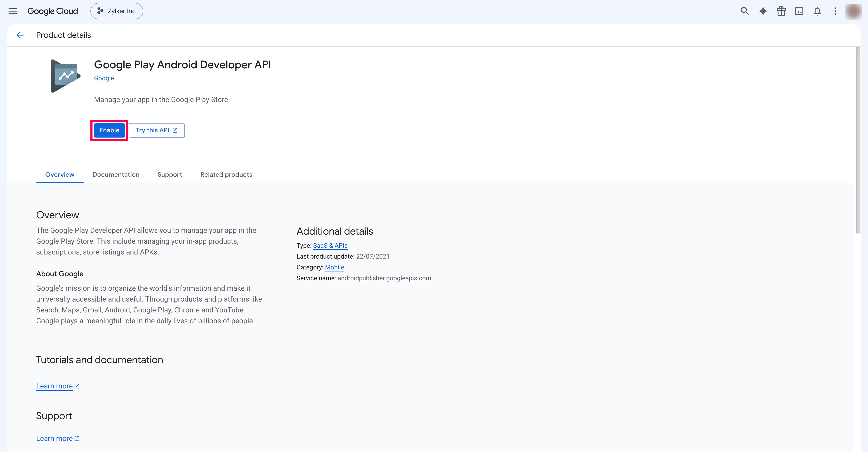The width and height of the screenshot is (868, 452).
Task: Click the last product update date 22/07/2021
Action: (x=373, y=256)
